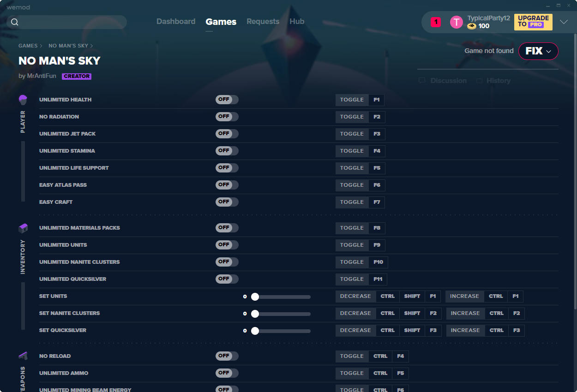This screenshot has height=392, width=577.
Task: Click the Inventory category box icon
Action: click(x=23, y=228)
